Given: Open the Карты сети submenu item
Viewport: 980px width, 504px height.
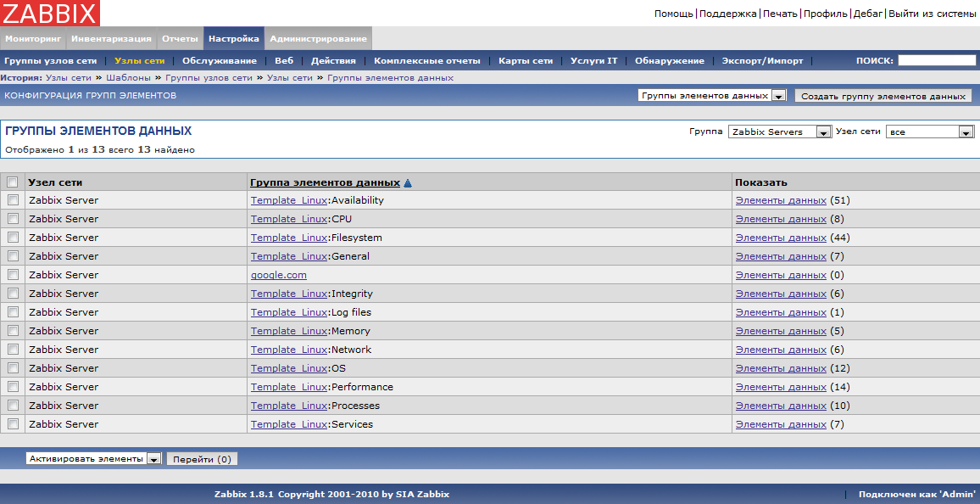Looking at the screenshot, I should (526, 60).
